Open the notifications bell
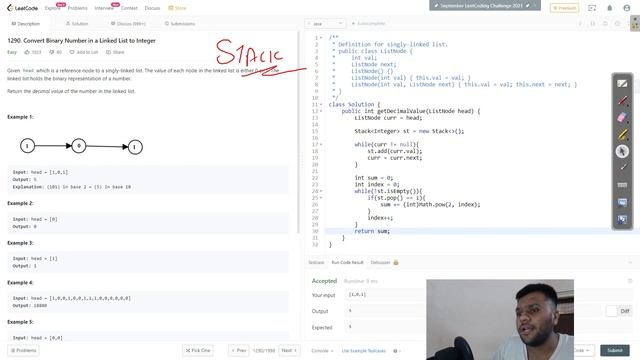This screenshot has width=640, height=360. [x=610, y=8]
